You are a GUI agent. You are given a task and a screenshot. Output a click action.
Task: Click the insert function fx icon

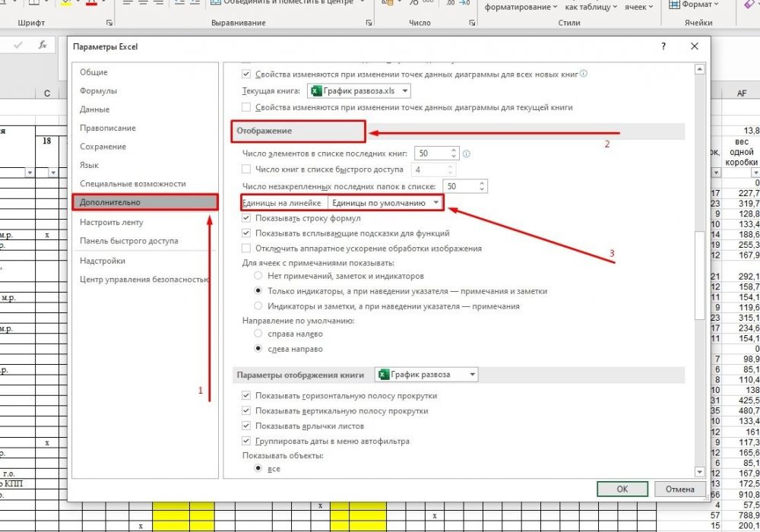(43, 45)
